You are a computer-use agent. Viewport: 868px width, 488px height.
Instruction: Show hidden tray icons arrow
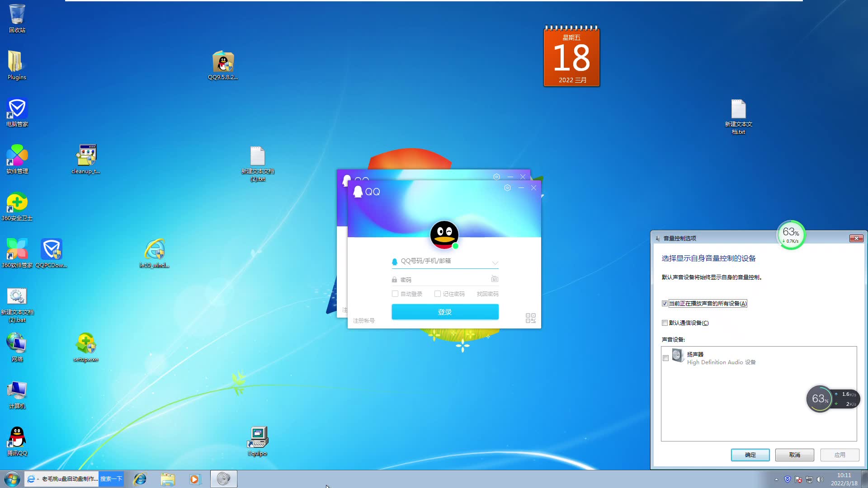[x=776, y=480]
